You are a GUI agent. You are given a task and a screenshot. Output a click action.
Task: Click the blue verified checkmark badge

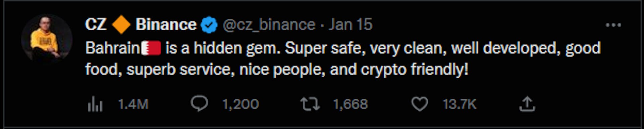click(x=209, y=25)
